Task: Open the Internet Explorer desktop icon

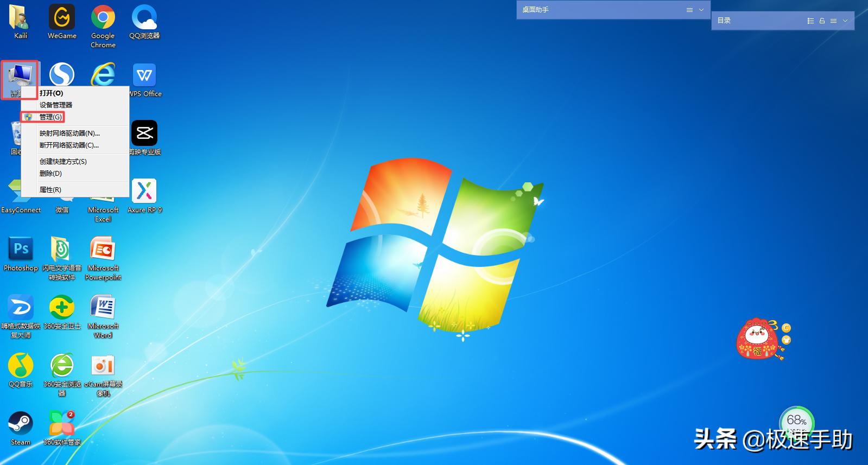Action: (x=103, y=74)
